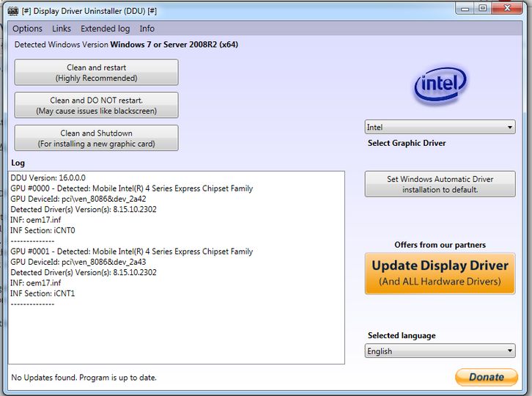Click the Intel logo image
The width and height of the screenshot is (532, 396).
point(440,84)
